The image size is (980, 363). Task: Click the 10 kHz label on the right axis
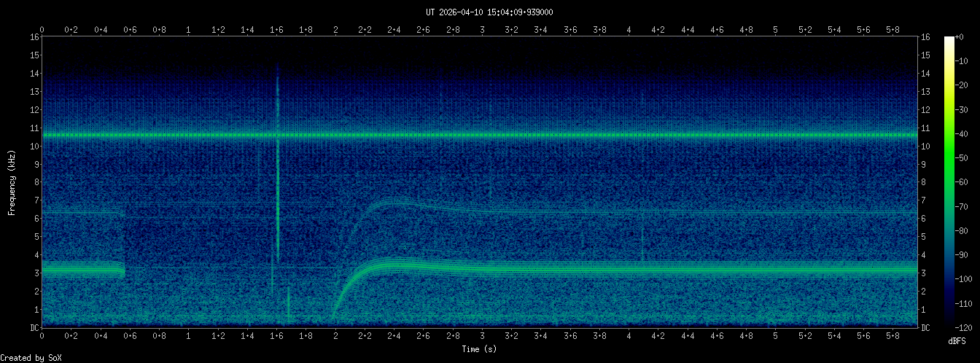(x=926, y=147)
